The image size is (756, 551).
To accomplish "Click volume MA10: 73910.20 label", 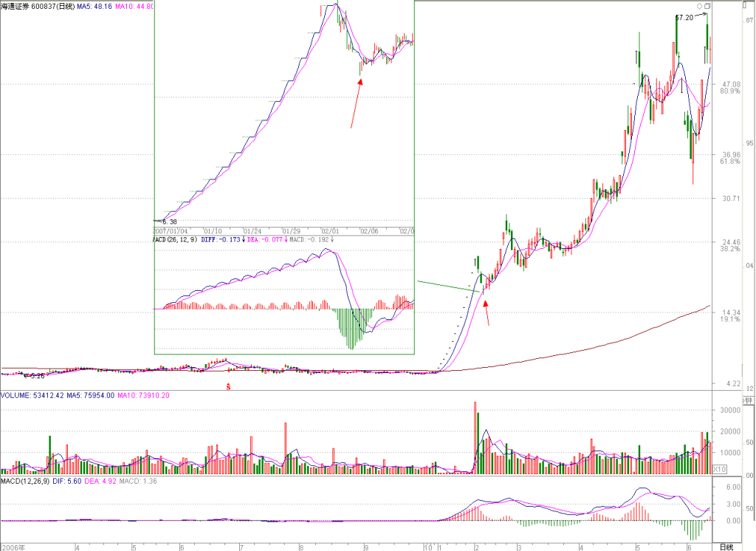I will tap(144, 396).
